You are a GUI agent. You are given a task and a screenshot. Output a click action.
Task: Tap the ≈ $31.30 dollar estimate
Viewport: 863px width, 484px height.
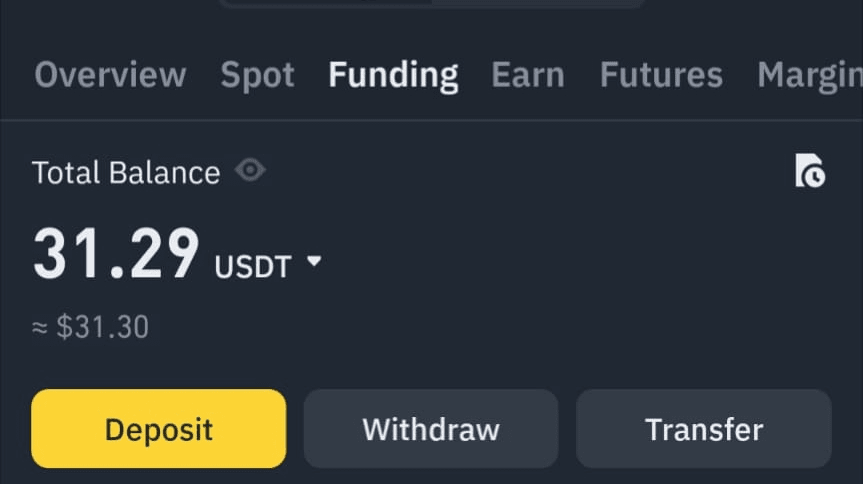tap(90, 327)
